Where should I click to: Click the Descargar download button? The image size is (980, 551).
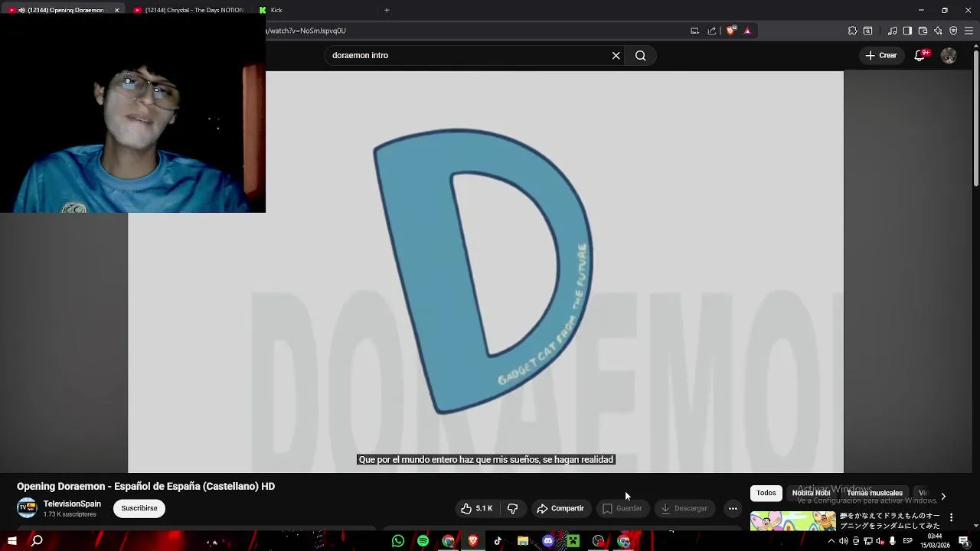[x=684, y=508]
